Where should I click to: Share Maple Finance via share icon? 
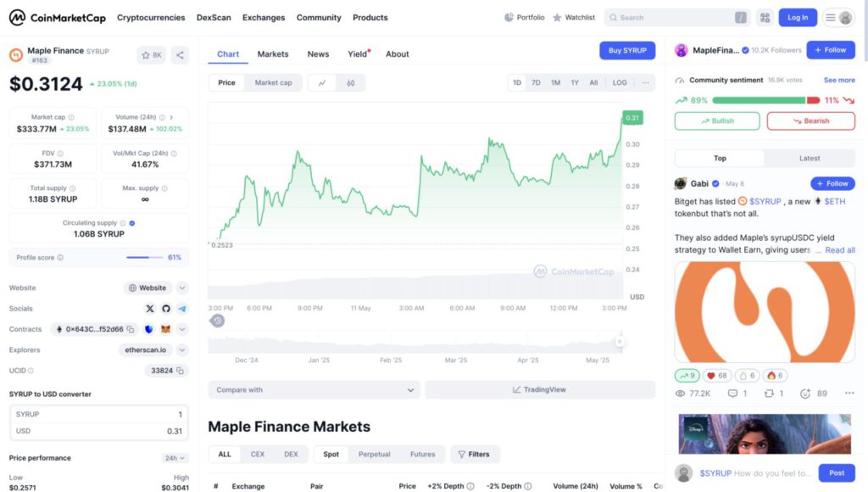180,55
